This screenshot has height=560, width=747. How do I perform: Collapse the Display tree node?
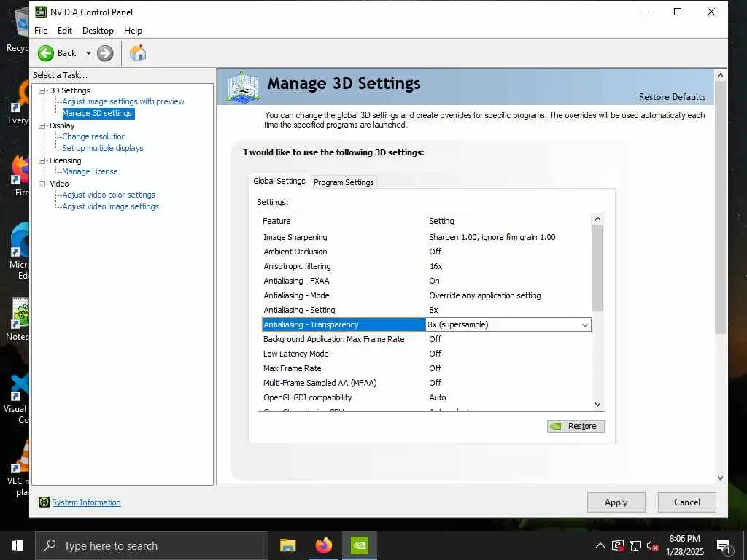42,125
